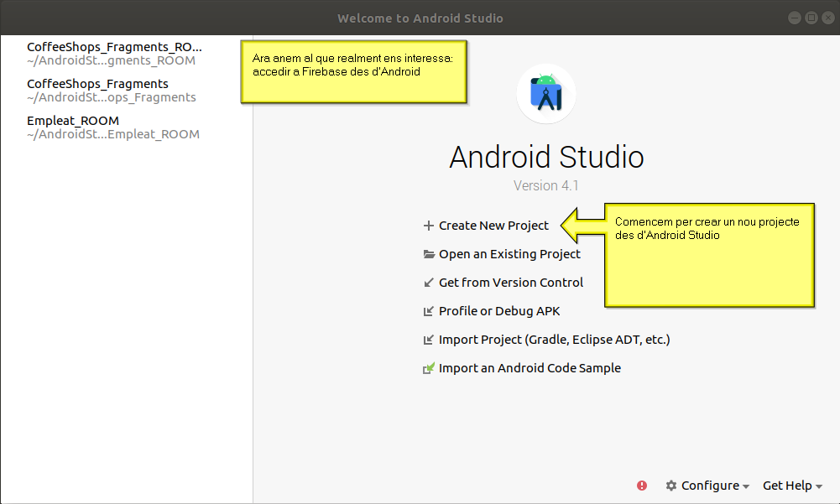Click the icon beside Profile or Debug APK
Image resolution: width=840 pixels, height=504 pixels.
point(429,311)
